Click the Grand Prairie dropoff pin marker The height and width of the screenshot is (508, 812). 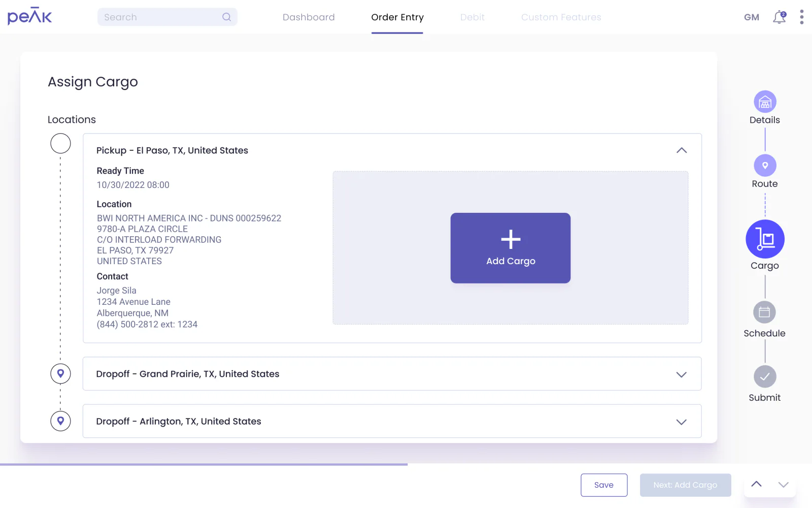pyautogui.click(x=60, y=374)
